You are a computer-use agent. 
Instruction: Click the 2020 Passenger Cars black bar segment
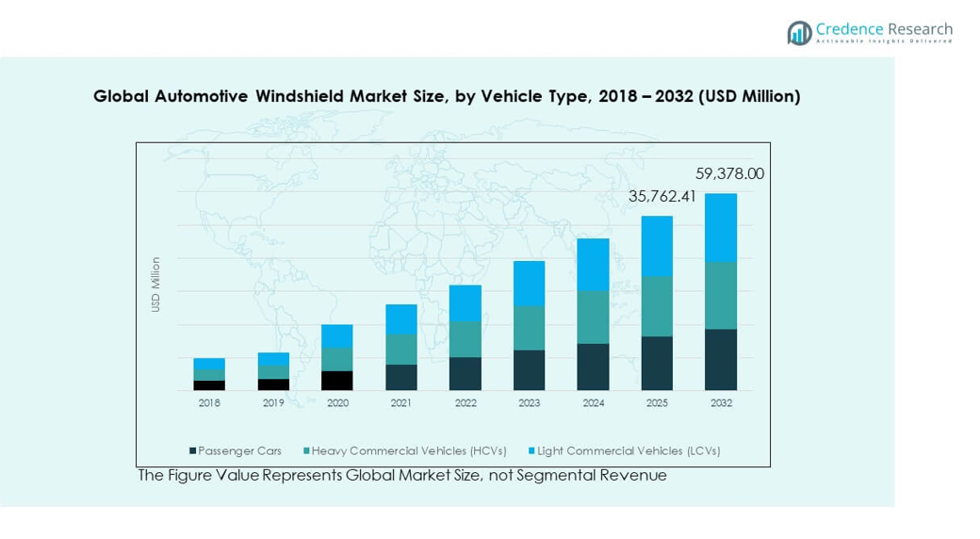(x=337, y=381)
